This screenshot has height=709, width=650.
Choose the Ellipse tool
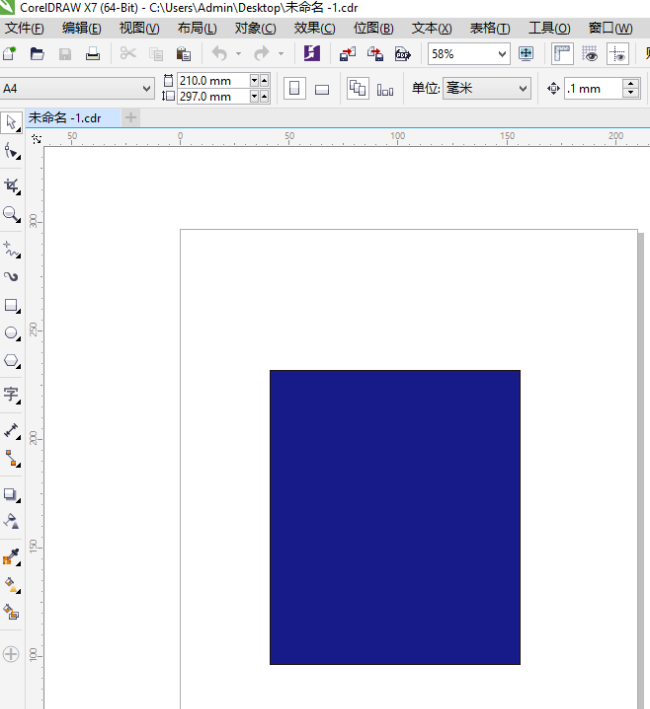click(12, 333)
